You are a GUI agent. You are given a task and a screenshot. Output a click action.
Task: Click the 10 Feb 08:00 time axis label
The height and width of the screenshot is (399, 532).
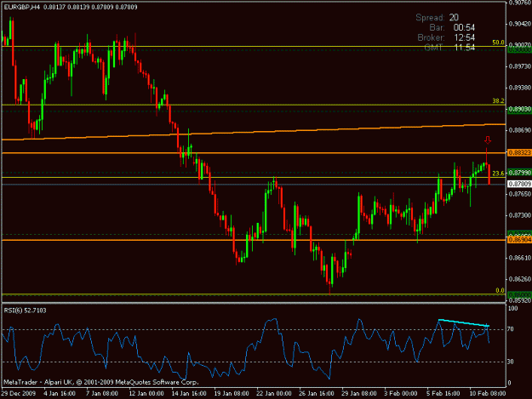488,394
